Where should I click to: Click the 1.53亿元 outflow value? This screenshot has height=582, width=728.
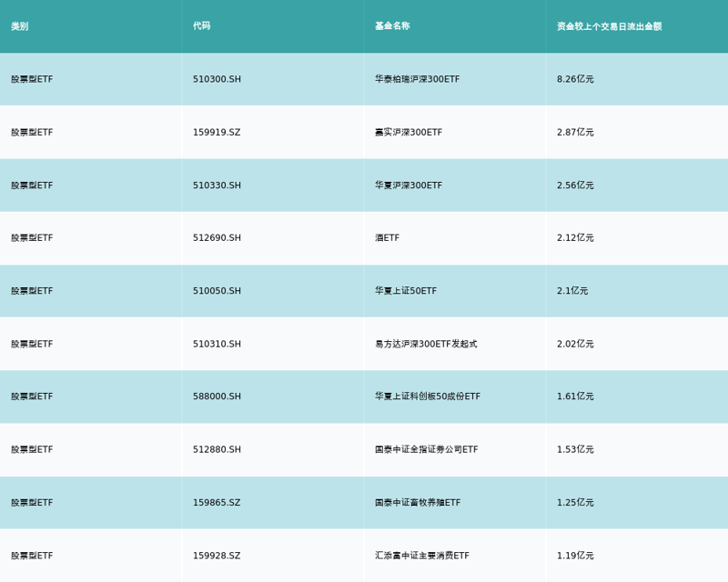(x=575, y=449)
